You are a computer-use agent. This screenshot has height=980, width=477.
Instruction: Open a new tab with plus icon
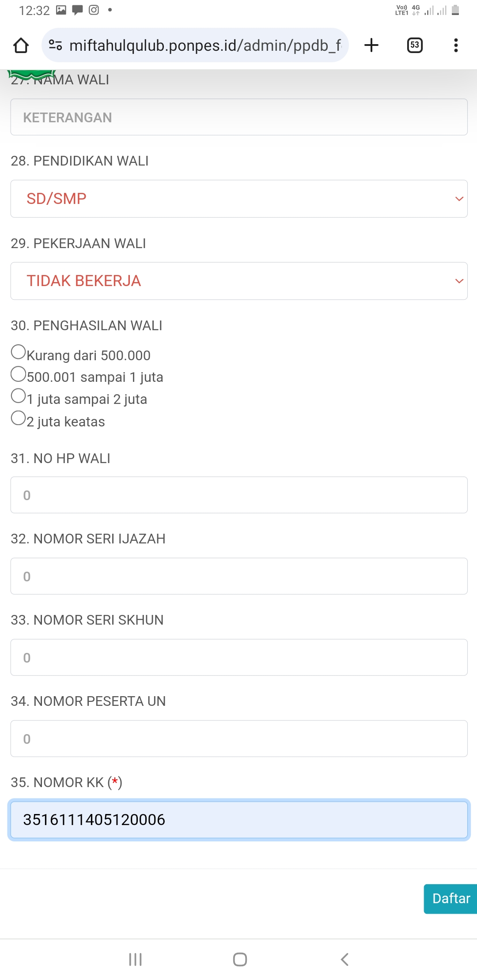(371, 45)
